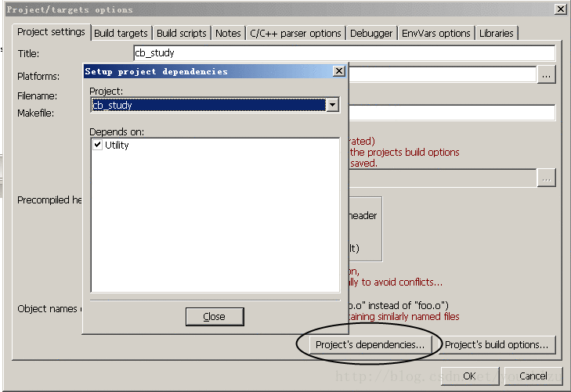Screen dimensions: 571x392
Task: Switch to the Debugger tab
Action: pos(371,33)
